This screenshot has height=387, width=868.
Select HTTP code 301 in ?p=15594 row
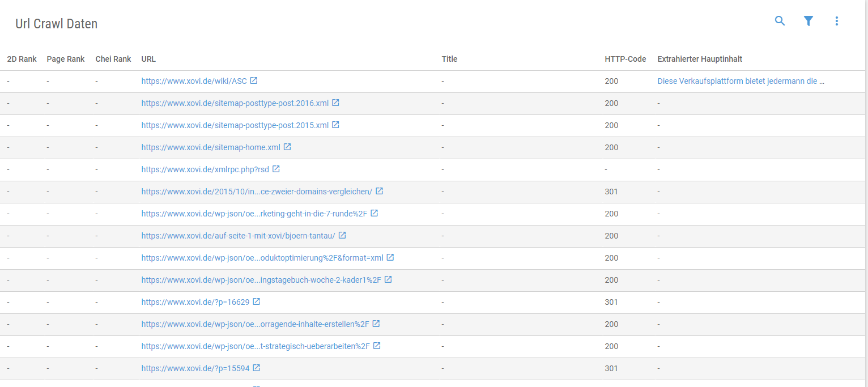click(611, 368)
